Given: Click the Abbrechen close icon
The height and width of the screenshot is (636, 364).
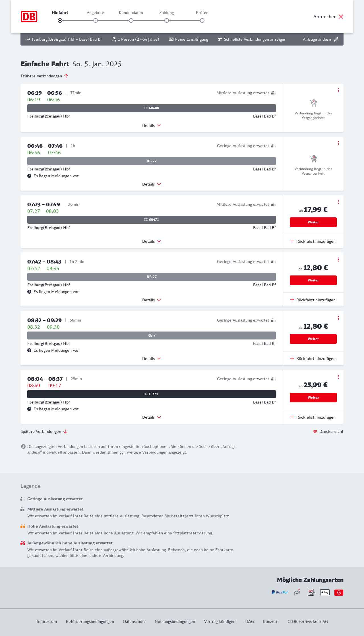Looking at the screenshot, I should [x=341, y=17].
